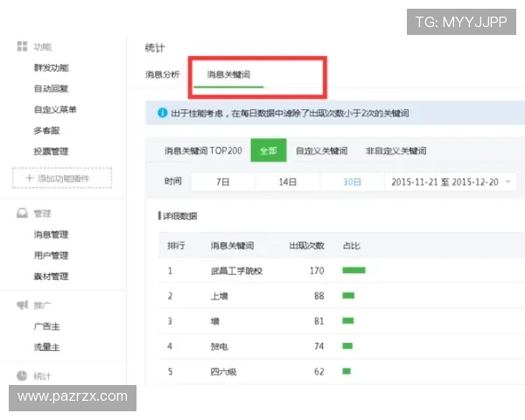Open 群发功能 in the sidebar

(52, 68)
